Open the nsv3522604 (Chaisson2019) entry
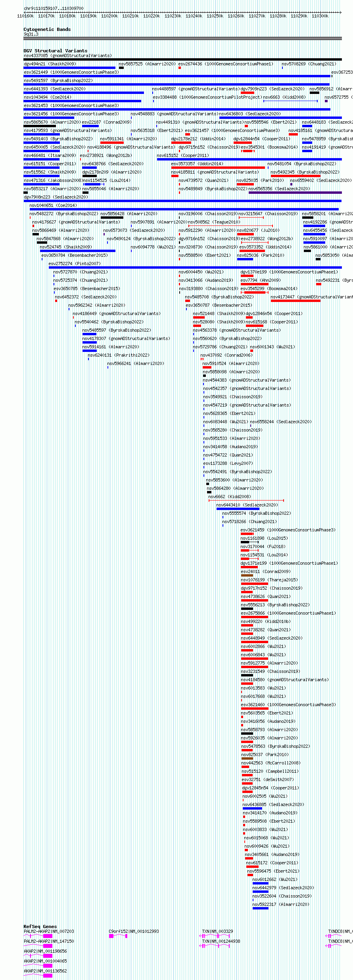The height and width of the screenshot is (980, 353). click(282, 896)
